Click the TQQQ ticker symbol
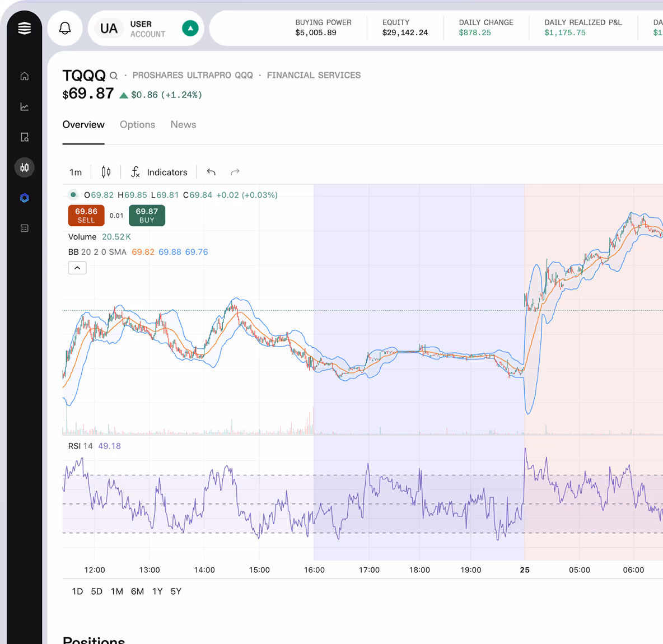This screenshot has width=663, height=644. [x=84, y=75]
